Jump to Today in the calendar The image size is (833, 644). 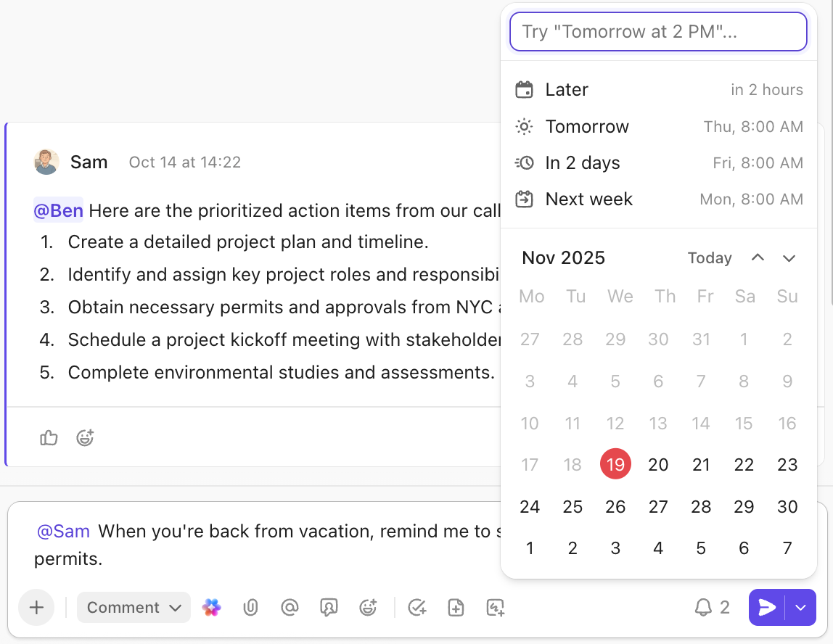pyautogui.click(x=709, y=257)
